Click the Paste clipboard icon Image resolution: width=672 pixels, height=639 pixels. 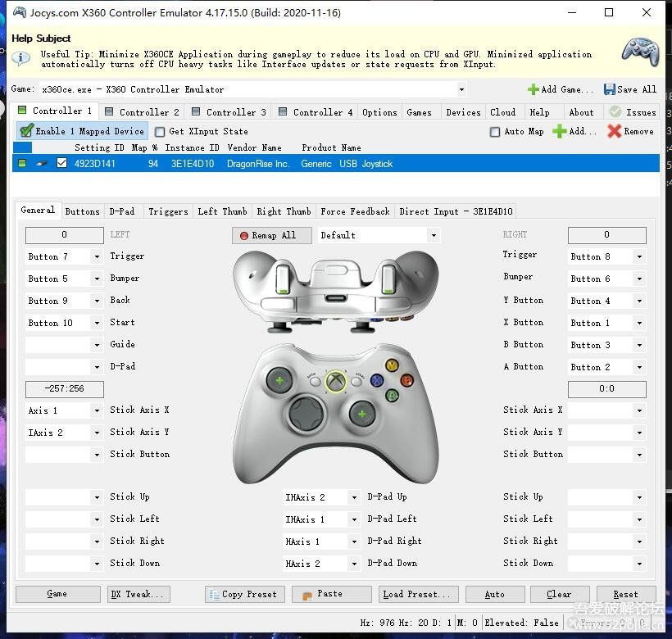(x=307, y=596)
